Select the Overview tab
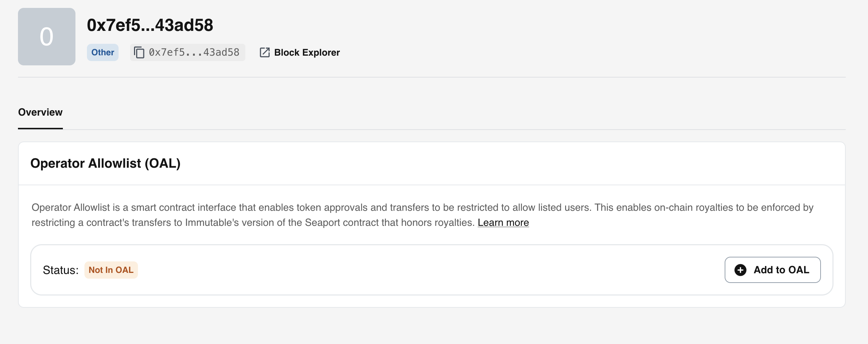The height and width of the screenshot is (344, 868). 40,112
